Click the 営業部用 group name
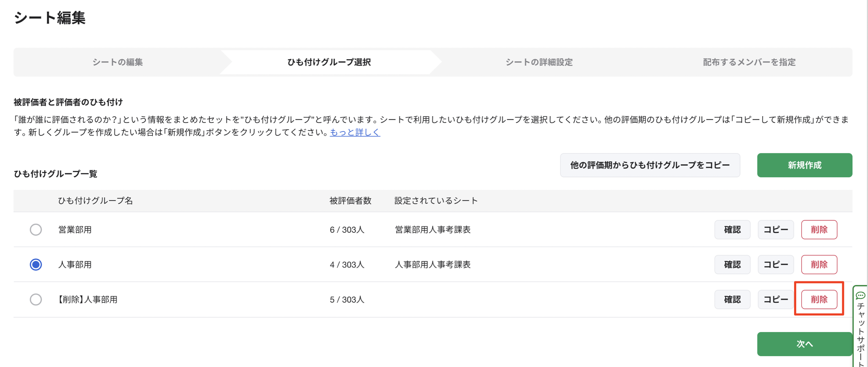Viewport: 868px width, 367px height. 75,230
